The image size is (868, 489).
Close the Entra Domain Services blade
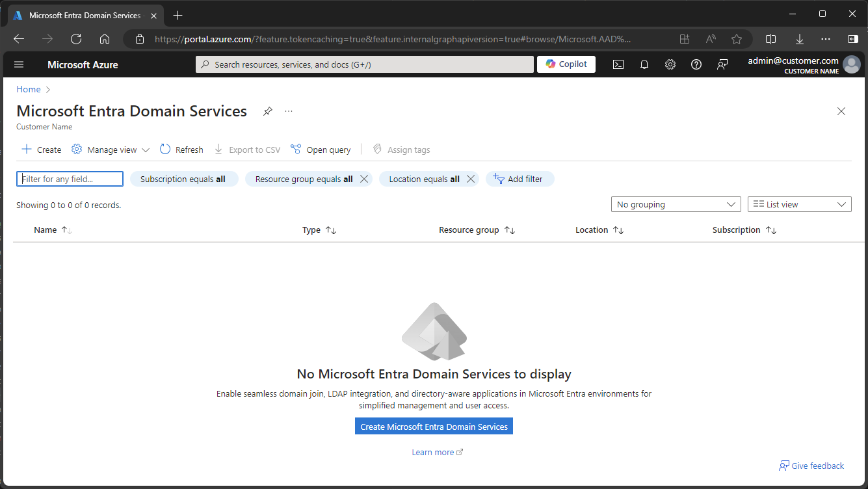pyautogui.click(x=841, y=111)
